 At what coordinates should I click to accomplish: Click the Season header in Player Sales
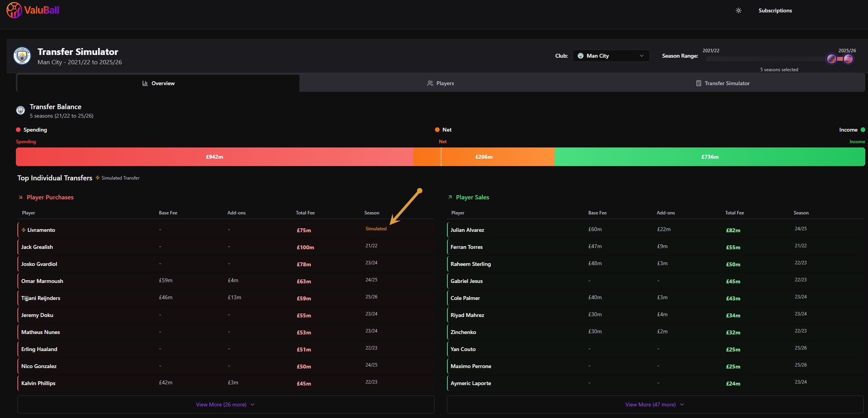click(x=801, y=213)
